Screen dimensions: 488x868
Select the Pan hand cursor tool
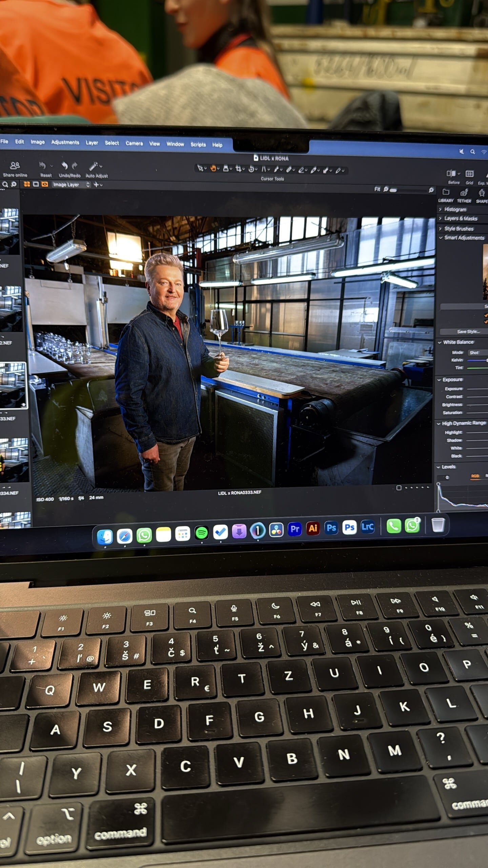pyautogui.click(x=213, y=168)
